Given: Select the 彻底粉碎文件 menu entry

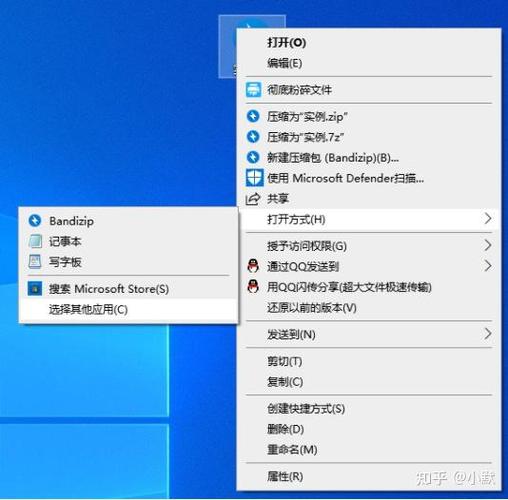Looking at the screenshot, I should pyautogui.click(x=369, y=90).
